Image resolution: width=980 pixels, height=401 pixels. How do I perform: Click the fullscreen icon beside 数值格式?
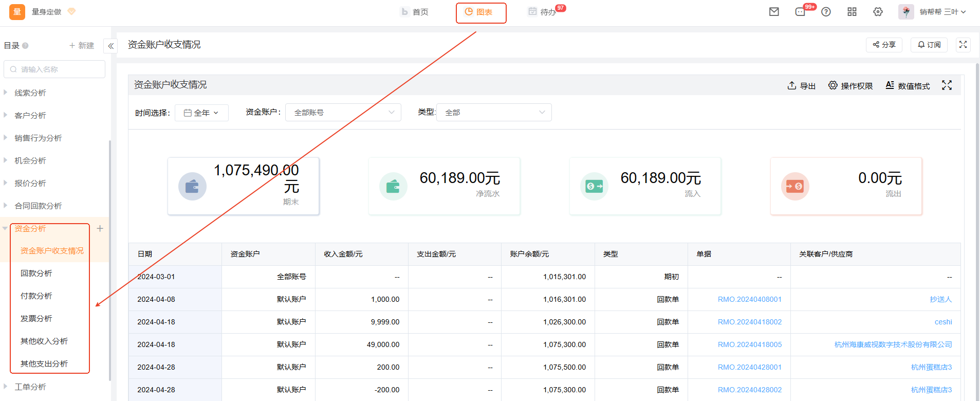pyautogui.click(x=947, y=85)
